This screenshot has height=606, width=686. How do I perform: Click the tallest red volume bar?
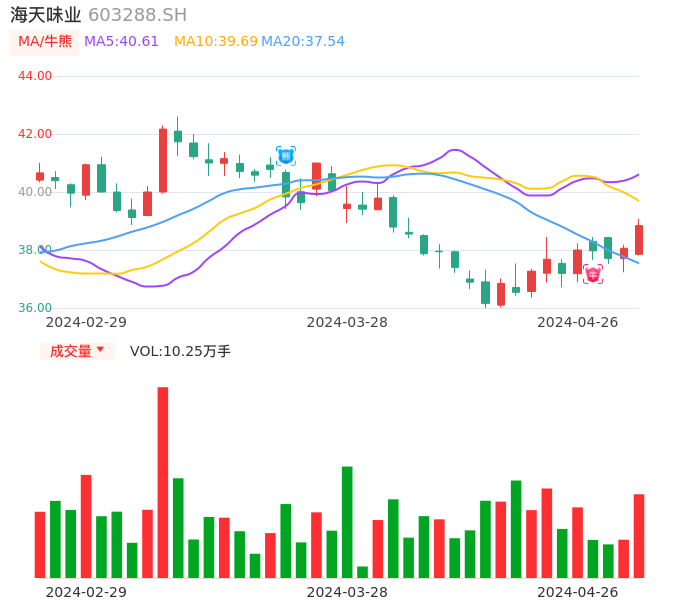point(163,482)
